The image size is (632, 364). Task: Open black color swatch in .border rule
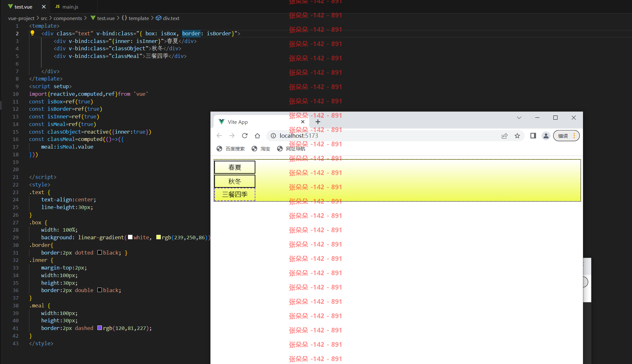pos(100,252)
